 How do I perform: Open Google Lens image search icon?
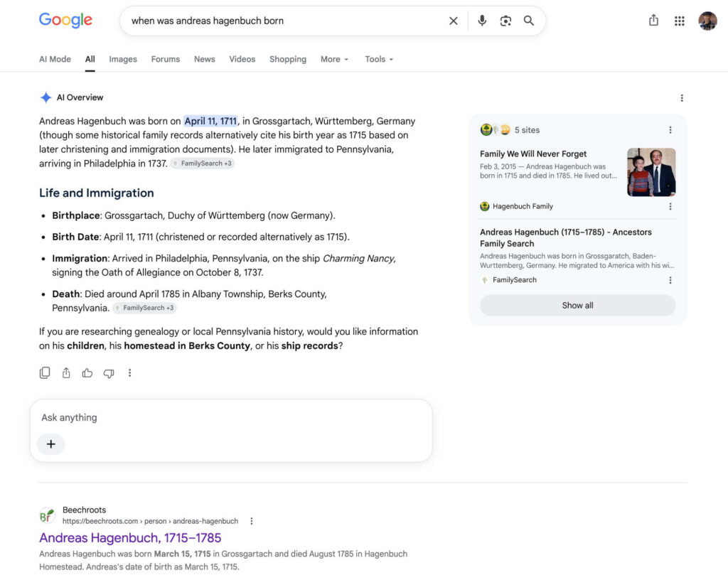(x=505, y=21)
